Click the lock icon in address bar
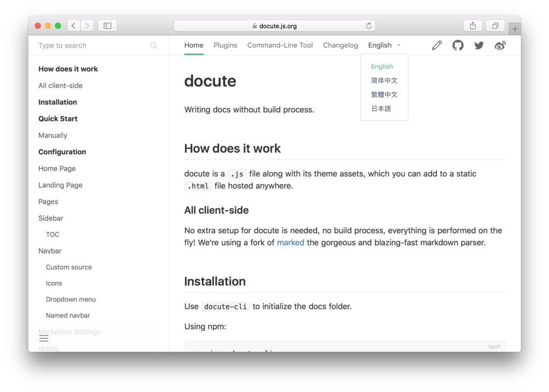This screenshot has width=549, height=392. click(255, 26)
